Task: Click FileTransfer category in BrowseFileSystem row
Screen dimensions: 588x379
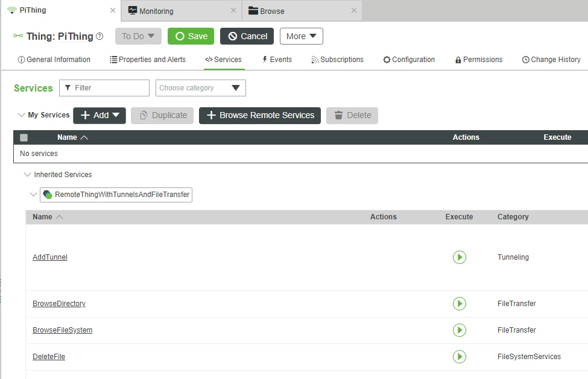Action: point(517,330)
